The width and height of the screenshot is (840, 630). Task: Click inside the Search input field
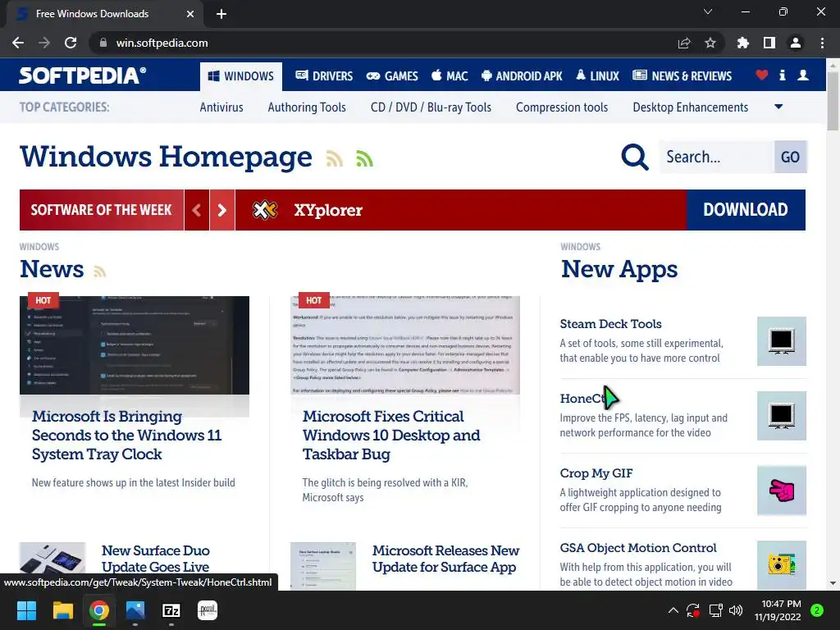(x=716, y=157)
